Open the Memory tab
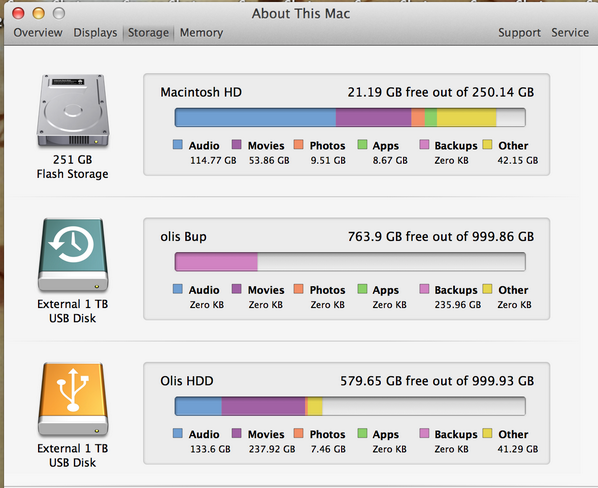Image resolution: width=598 pixels, height=488 pixels. [201, 33]
